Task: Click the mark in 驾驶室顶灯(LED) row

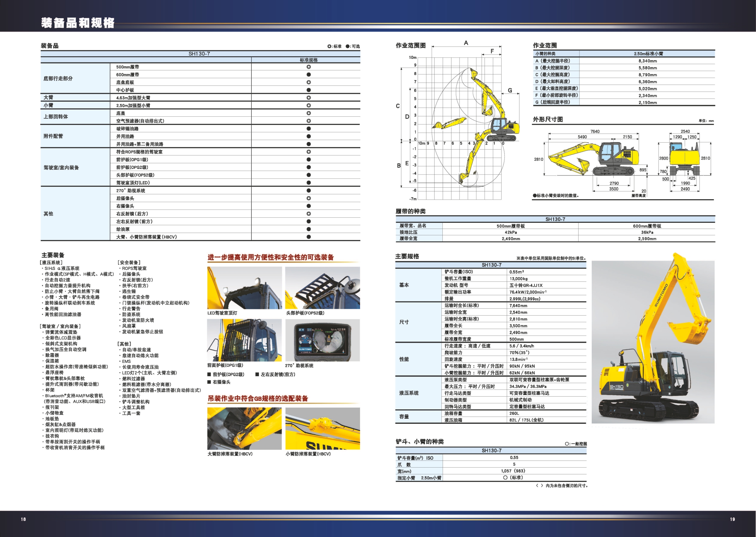Action: (x=308, y=183)
